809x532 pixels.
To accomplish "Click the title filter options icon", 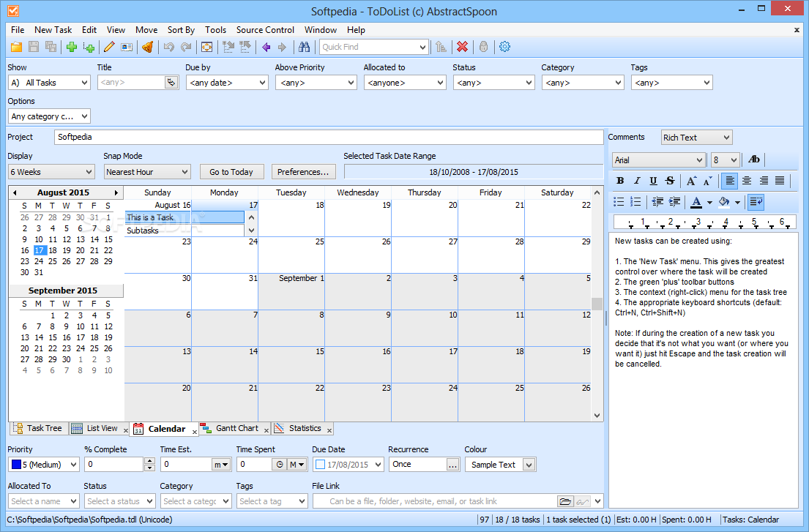I will [171, 83].
